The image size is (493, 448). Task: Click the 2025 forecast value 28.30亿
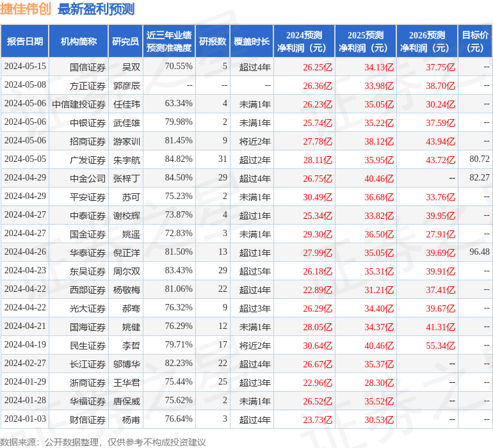379,383
